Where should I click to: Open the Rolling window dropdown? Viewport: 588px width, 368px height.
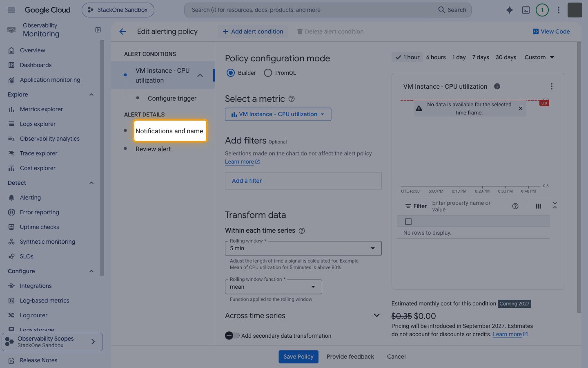pyautogui.click(x=303, y=248)
